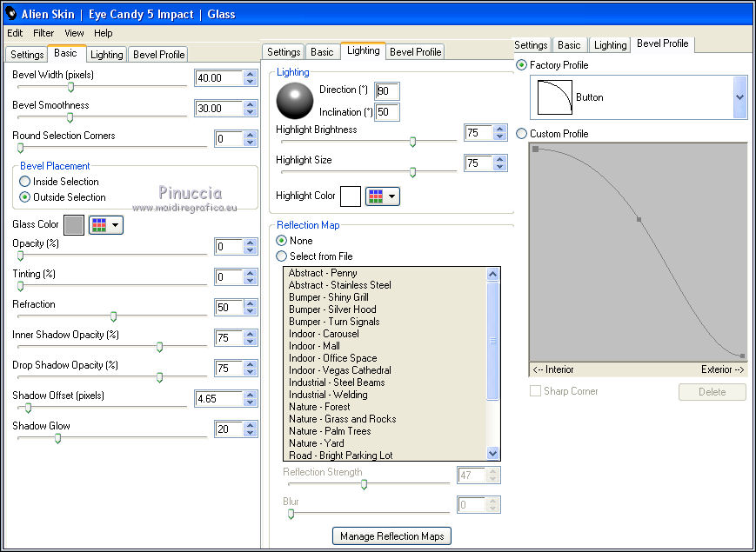The width and height of the screenshot is (756, 552).
Task: Click the Glass Color palette grid icon
Action: click(99, 225)
